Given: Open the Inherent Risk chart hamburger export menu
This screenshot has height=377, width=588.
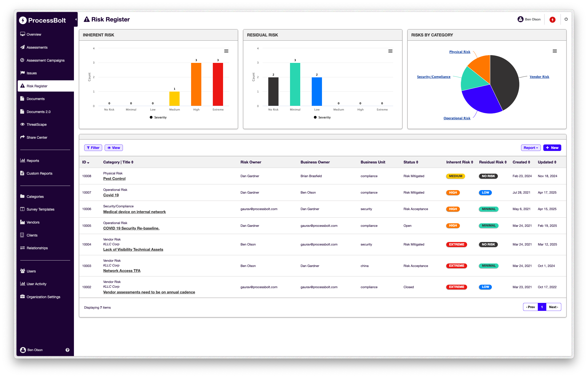Looking at the screenshot, I should (x=226, y=51).
